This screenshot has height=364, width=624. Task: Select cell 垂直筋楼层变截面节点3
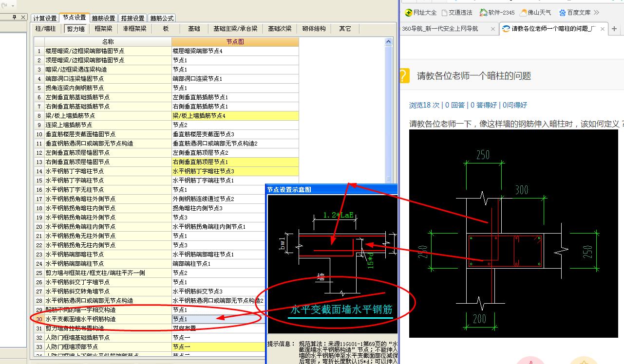point(235,134)
